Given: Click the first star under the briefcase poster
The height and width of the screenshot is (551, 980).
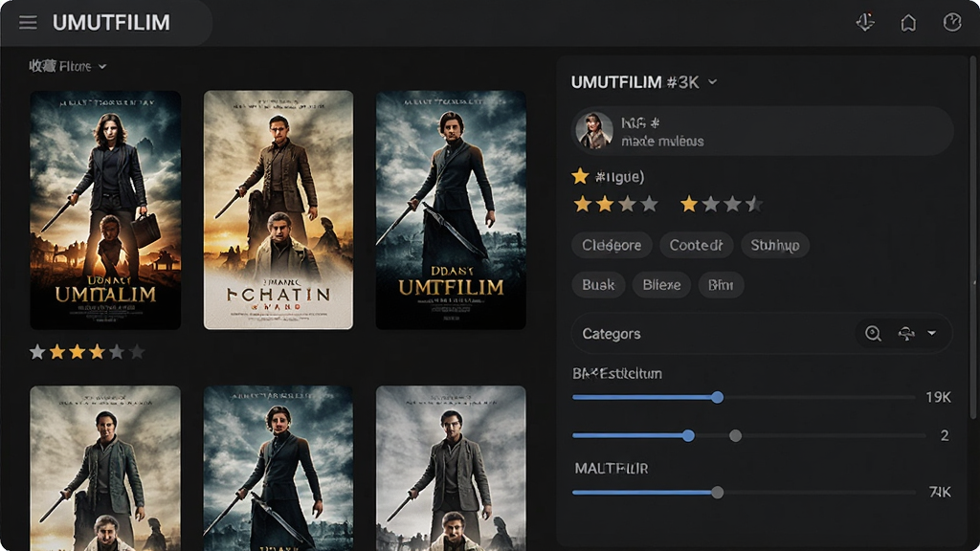Looking at the screenshot, I should (x=37, y=352).
